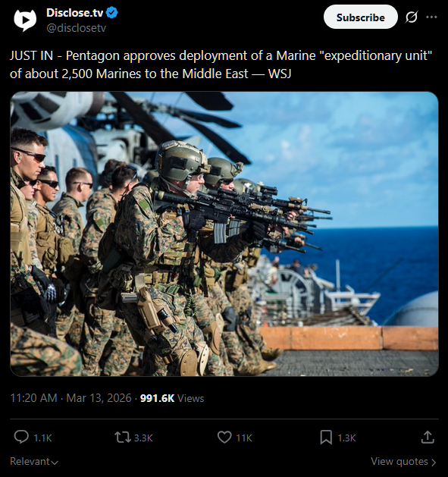Screen dimensions: 448x477
Task: Open the @disclosetv handle link
Action: pos(76,28)
